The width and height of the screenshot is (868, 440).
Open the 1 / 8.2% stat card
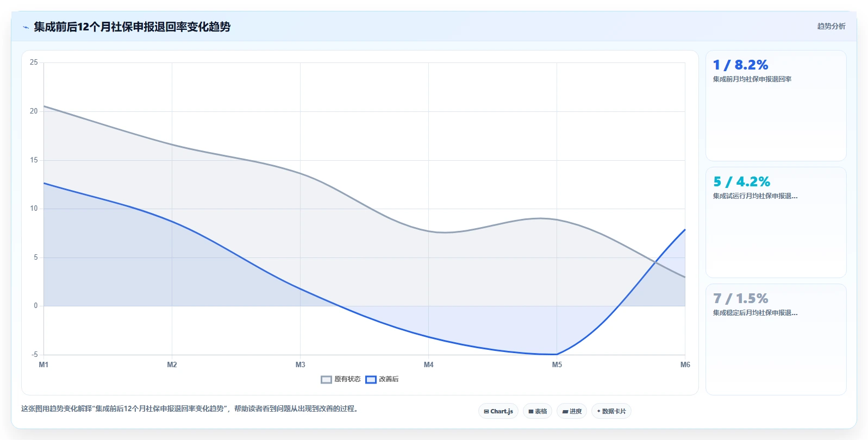[776, 105]
